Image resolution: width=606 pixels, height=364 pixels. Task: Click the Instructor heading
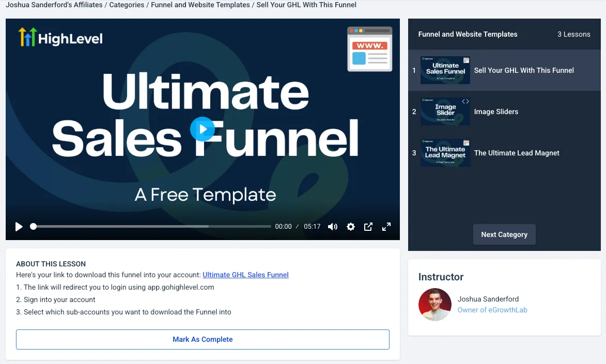click(441, 277)
